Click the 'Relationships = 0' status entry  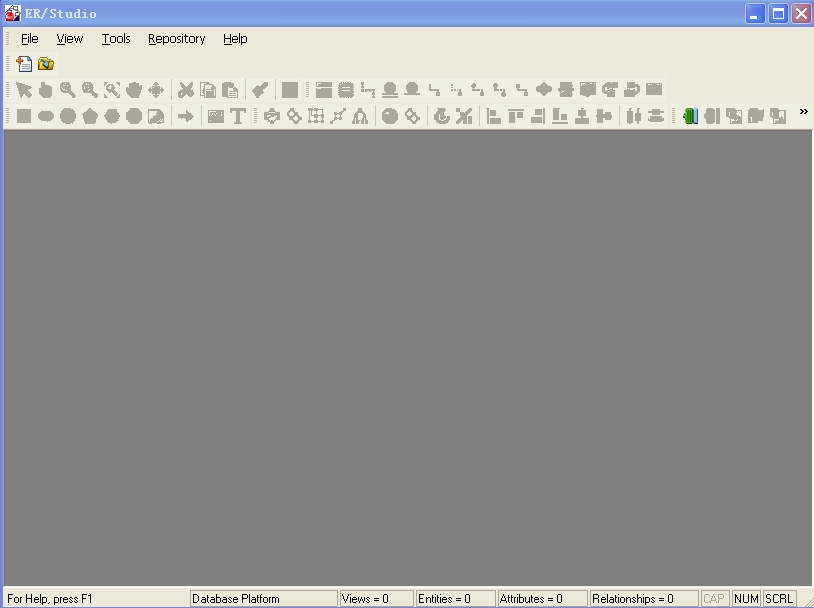point(644,599)
